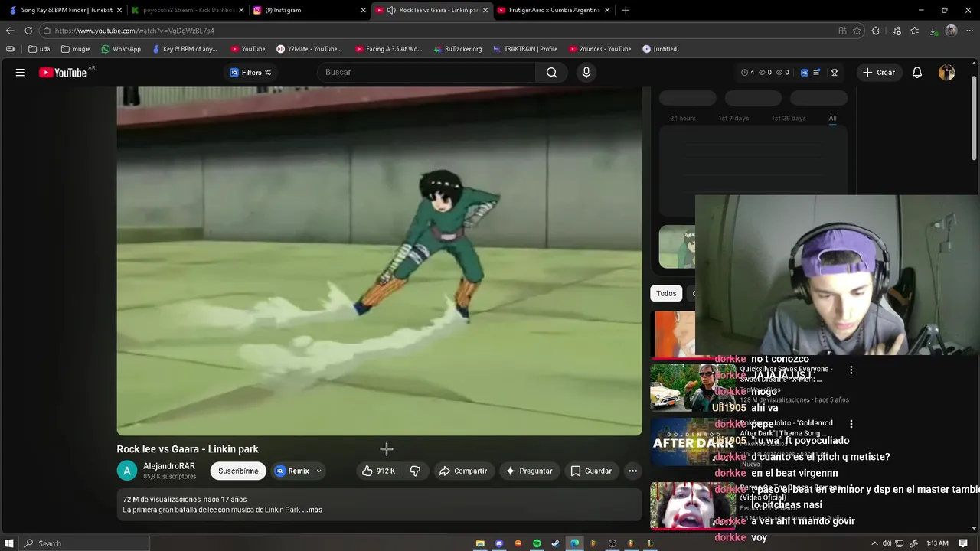
Task: Like the video with thumbs up
Action: click(379, 471)
